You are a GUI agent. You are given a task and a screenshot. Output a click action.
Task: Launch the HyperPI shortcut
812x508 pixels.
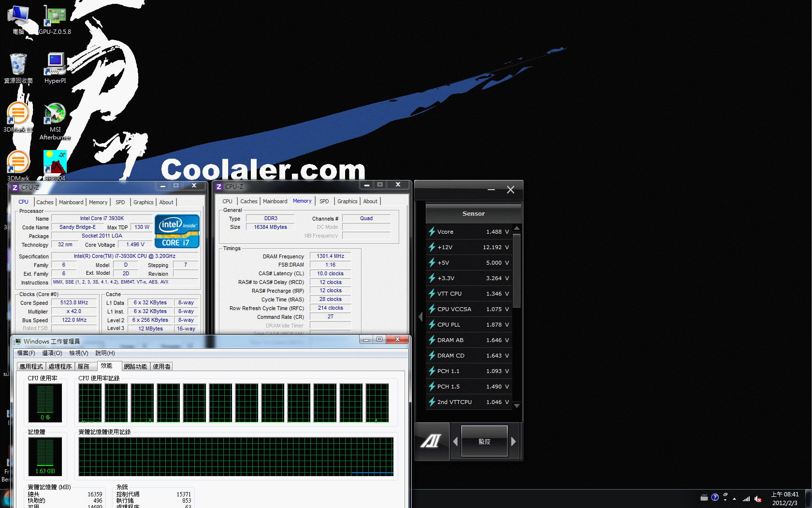[55, 68]
